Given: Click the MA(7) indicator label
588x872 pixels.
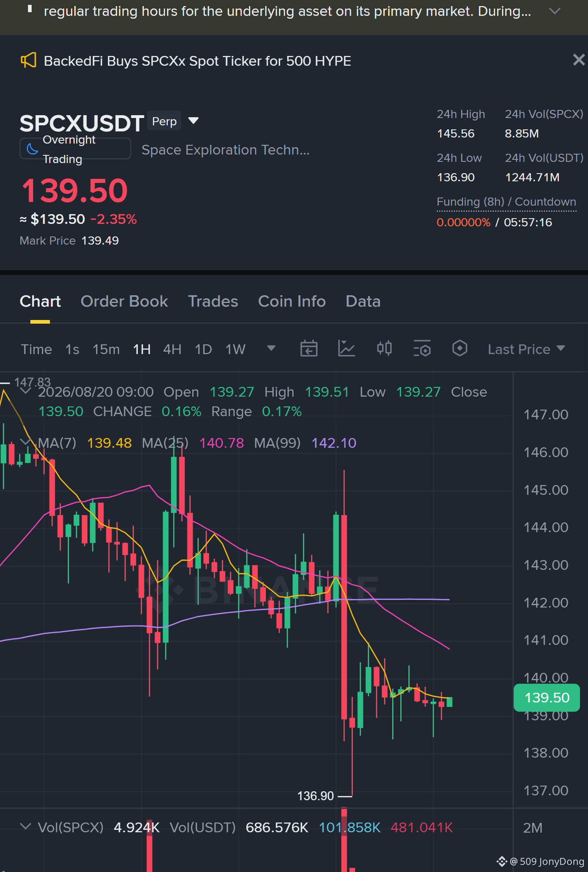Looking at the screenshot, I should [57, 443].
